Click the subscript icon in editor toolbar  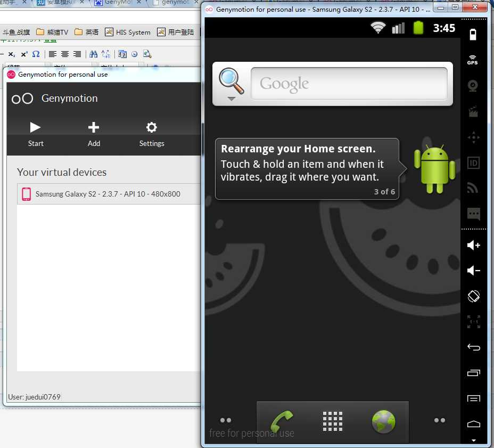pyautogui.click(x=11, y=54)
